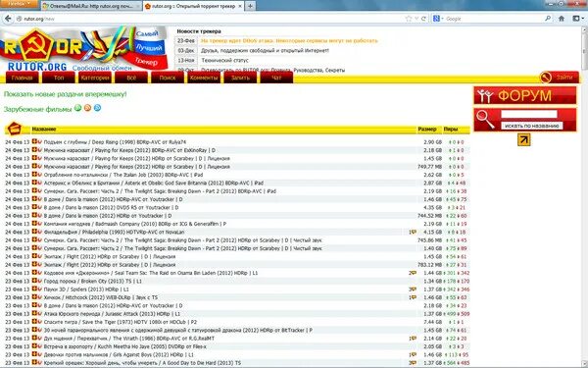Open the Технический статус news link
Viewport: 588px width, 368px height.
[225, 60]
